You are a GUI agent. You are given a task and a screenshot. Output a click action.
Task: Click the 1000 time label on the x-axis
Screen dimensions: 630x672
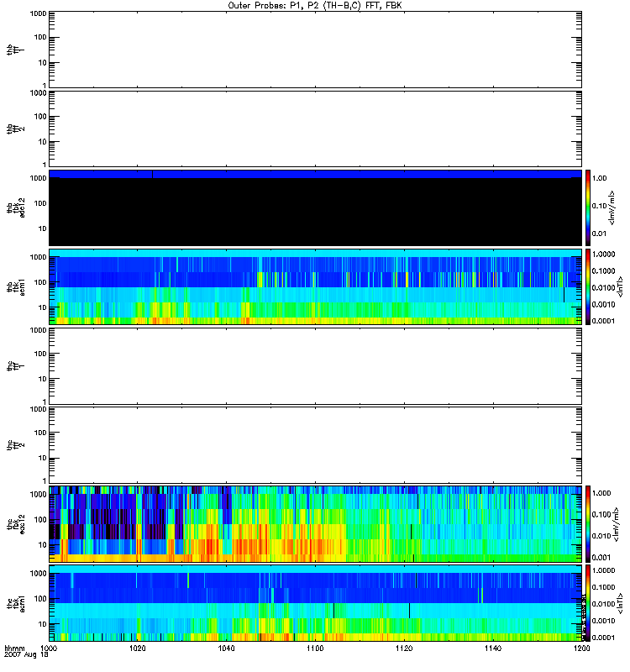[x=50, y=649]
